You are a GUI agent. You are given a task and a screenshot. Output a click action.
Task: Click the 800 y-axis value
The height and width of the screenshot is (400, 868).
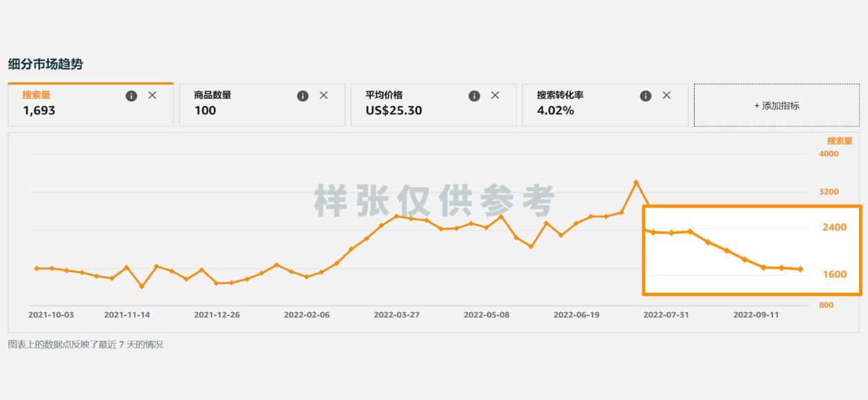coord(826,305)
